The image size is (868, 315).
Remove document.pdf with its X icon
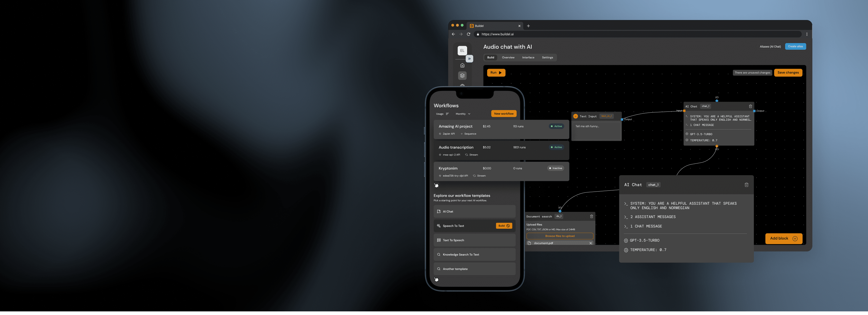[590, 243]
